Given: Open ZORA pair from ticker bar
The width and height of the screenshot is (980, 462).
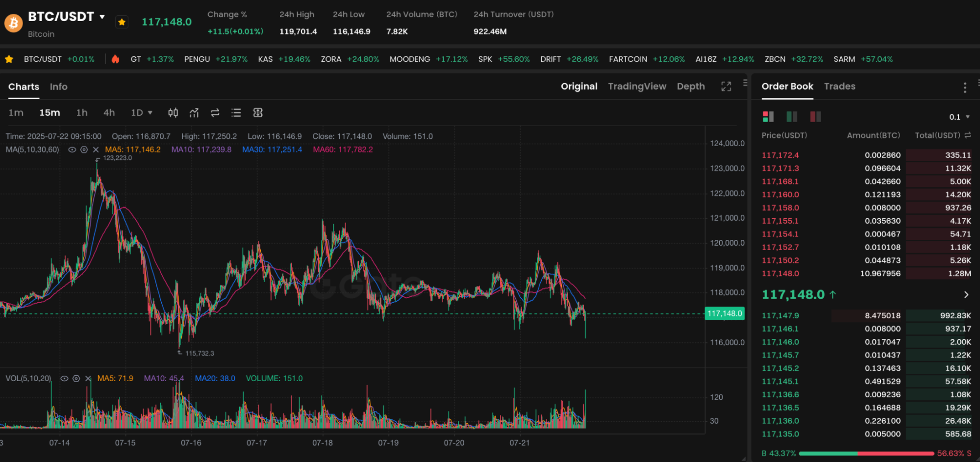Looking at the screenshot, I should click(x=350, y=59).
